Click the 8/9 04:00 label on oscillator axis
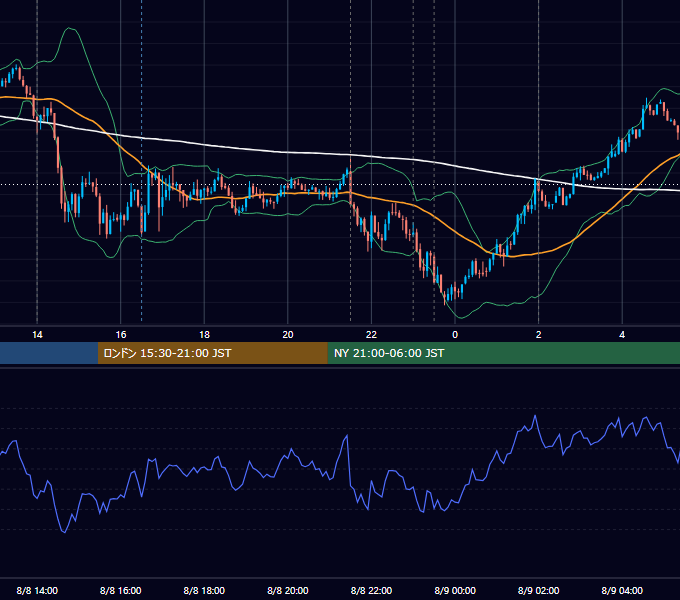The height and width of the screenshot is (600, 680). pos(622,590)
